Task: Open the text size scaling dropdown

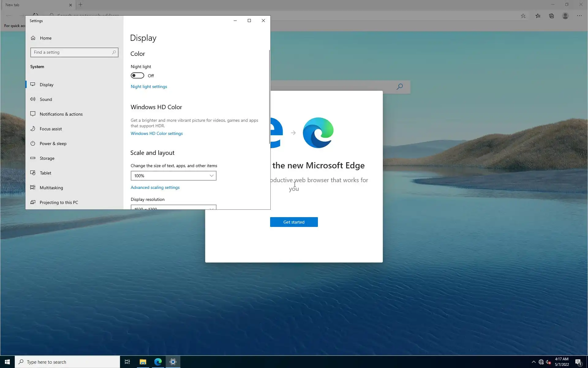Action: 173,176
